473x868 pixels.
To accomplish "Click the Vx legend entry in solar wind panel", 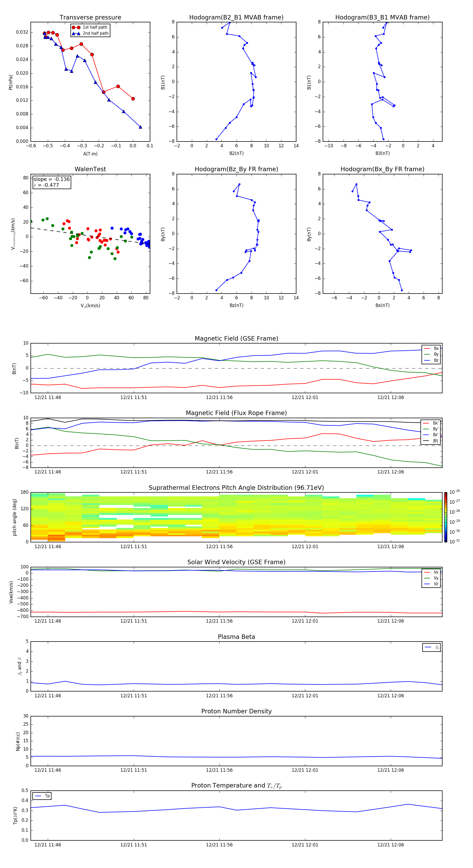I will [x=431, y=573].
